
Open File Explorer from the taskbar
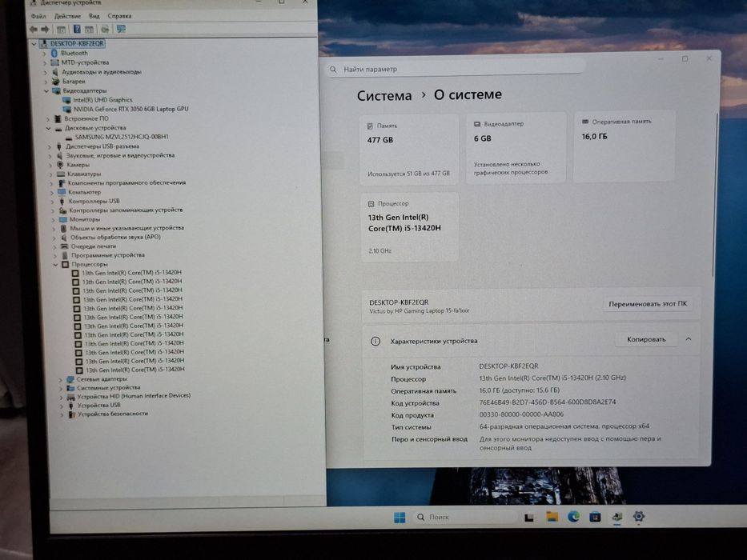(x=552, y=517)
